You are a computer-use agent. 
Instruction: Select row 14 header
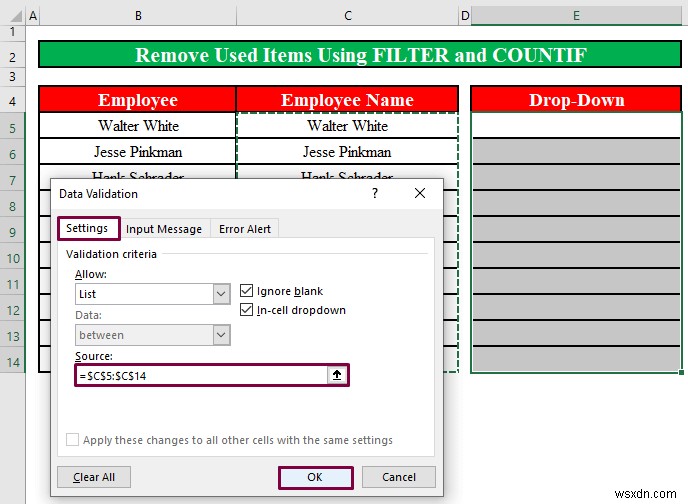tap(12, 362)
